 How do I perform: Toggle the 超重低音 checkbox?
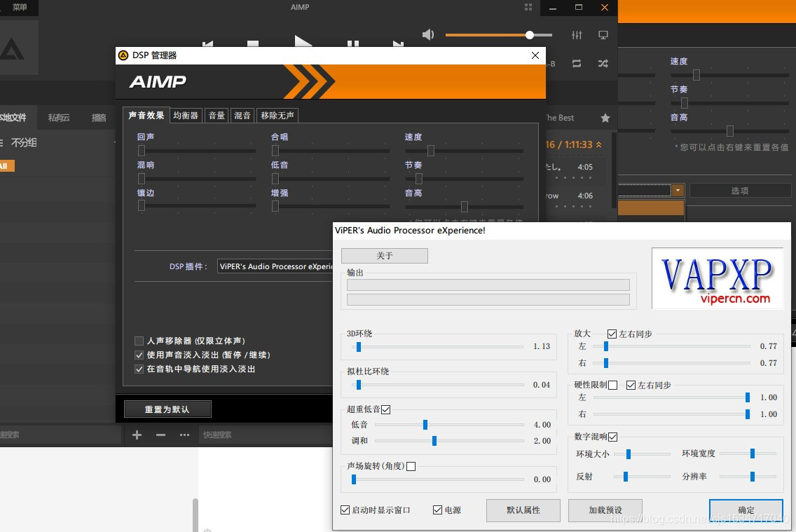tap(386, 409)
